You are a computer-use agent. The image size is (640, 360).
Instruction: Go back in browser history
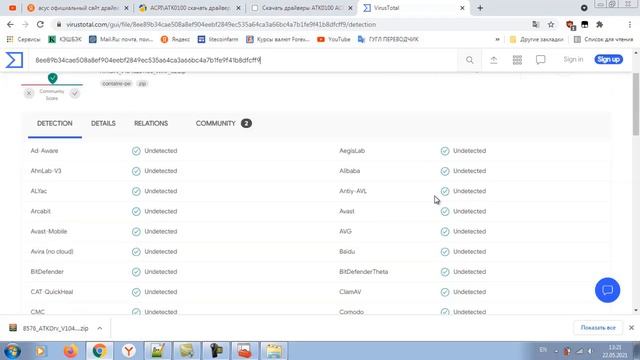pyautogui.click(x=10, y=24)
